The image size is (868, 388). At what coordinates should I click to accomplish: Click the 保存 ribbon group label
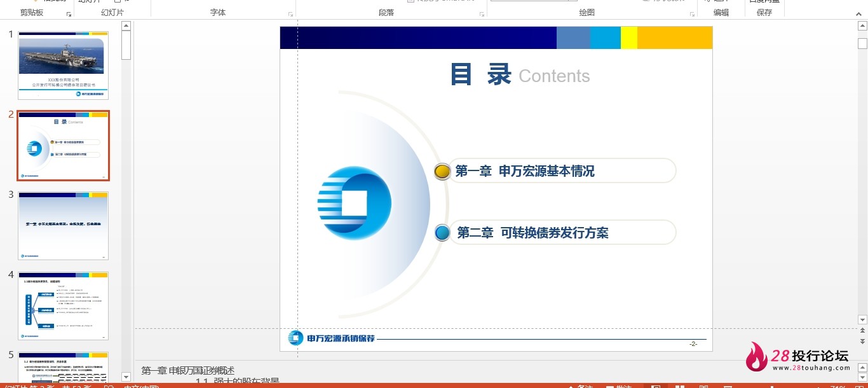click(x=764, y=13)
